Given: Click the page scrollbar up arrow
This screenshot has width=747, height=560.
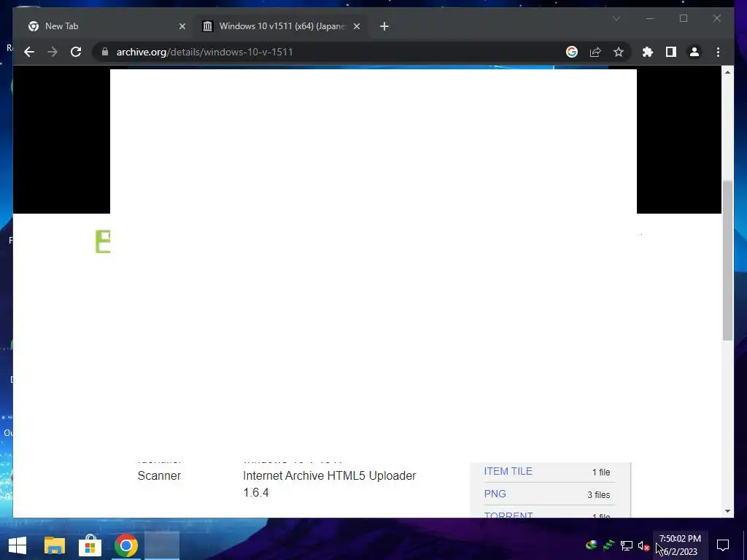Looking at the screenshot, I should click(x=727, y=72).
